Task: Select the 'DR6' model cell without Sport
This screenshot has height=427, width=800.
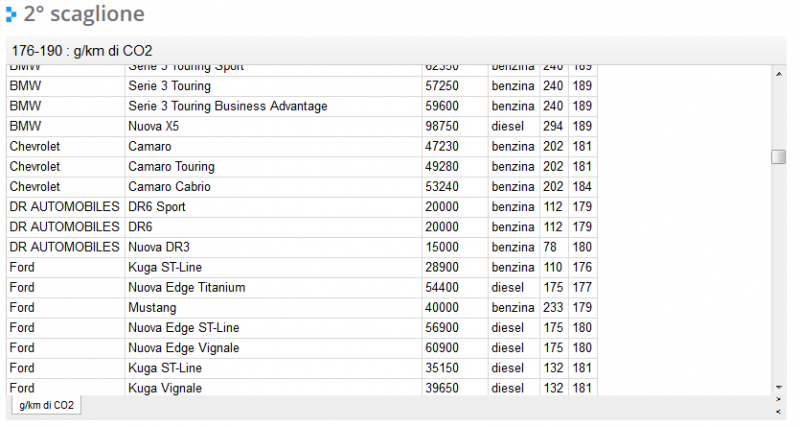Action: pyautogui.click(x=273, y=227)
